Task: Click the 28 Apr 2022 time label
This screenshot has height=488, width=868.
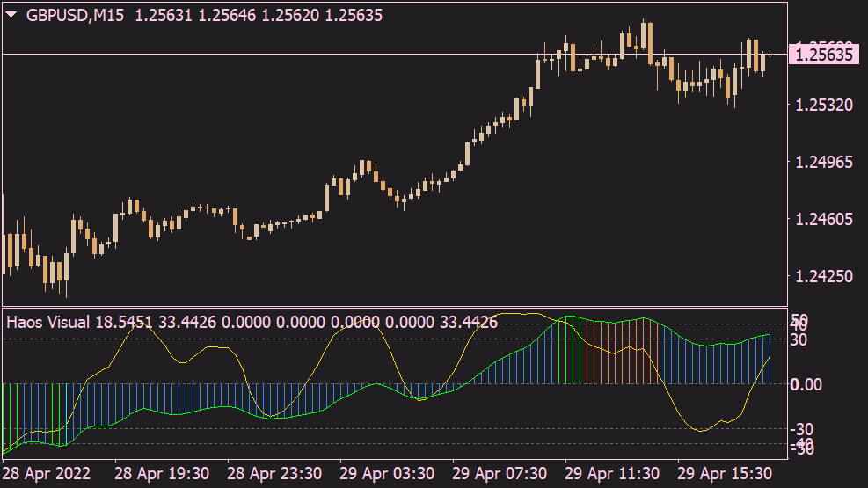Action: coord(47,474)
